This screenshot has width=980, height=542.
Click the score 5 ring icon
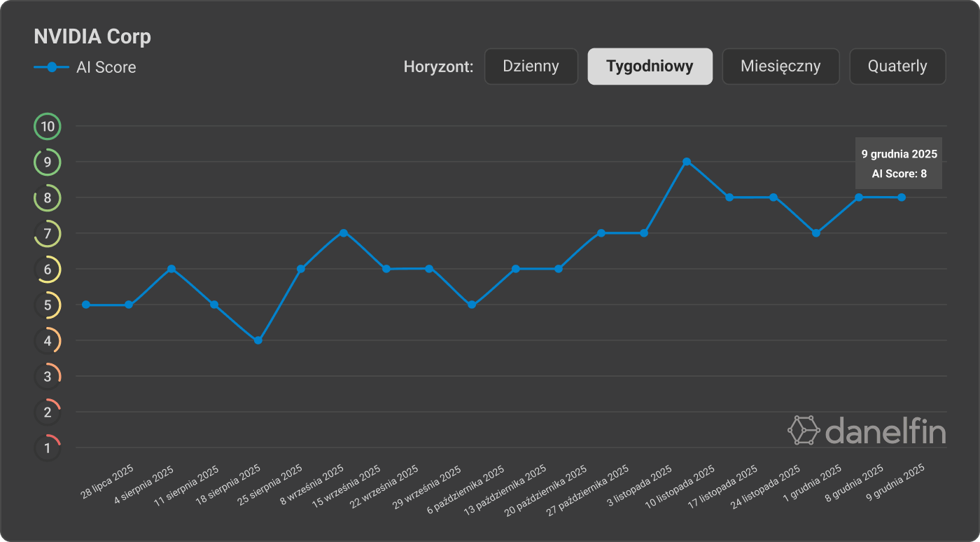48,305
